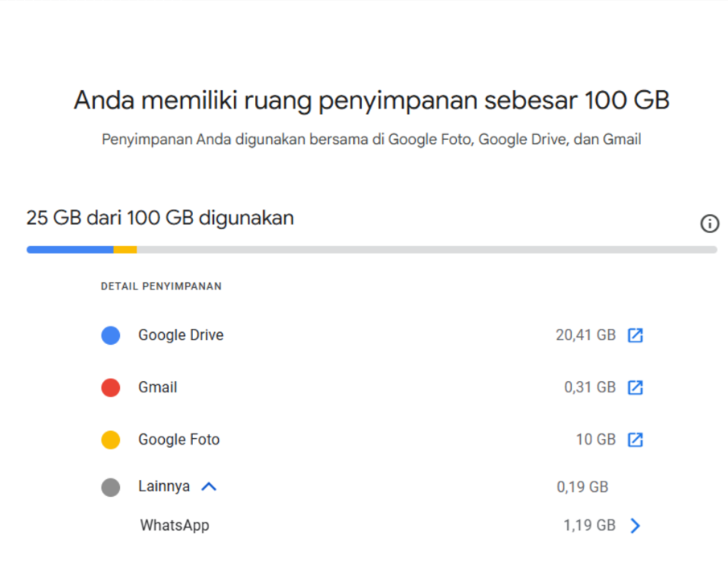The height and width of the screenshot is (566, 728).
Task: Collapse the Lainnya section using its chevron
Action: click(x=209, y=486)
